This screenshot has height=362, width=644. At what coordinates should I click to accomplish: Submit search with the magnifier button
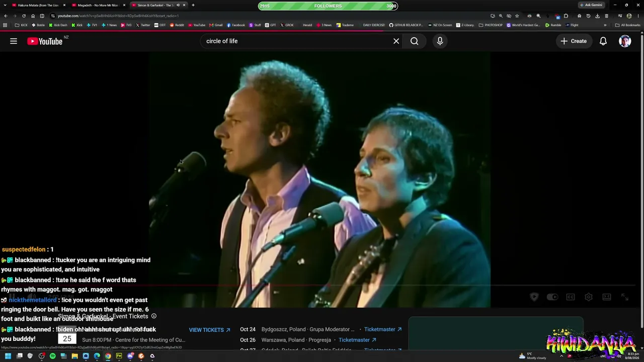414,41
